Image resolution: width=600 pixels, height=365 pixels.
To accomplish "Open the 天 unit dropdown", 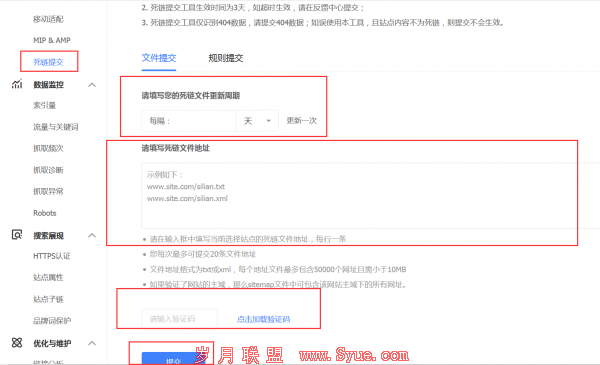I will pyautogui.click(x=258, y=121).
